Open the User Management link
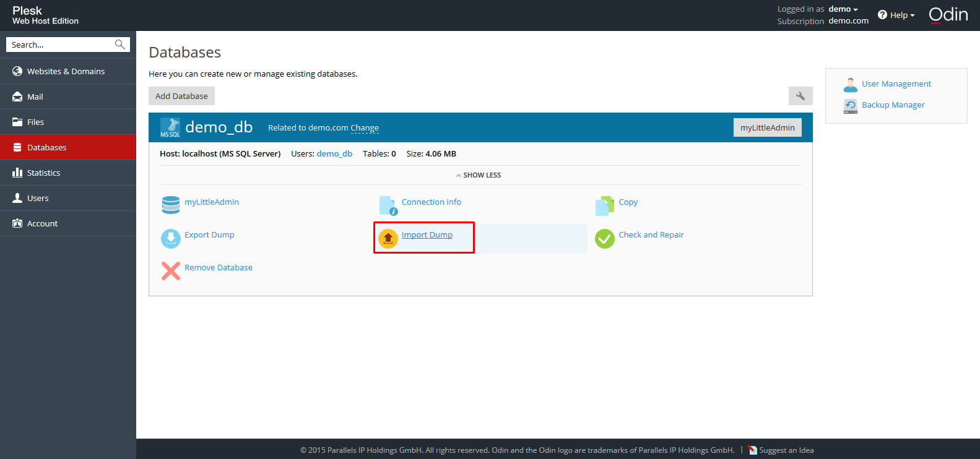 pos(896,84)
